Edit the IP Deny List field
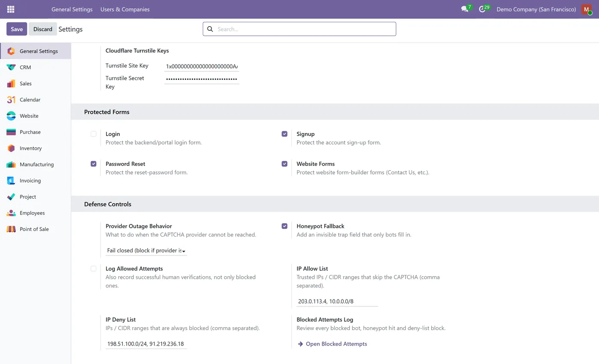The height and width of the screenshot is (364, 599). click(146, 344)
